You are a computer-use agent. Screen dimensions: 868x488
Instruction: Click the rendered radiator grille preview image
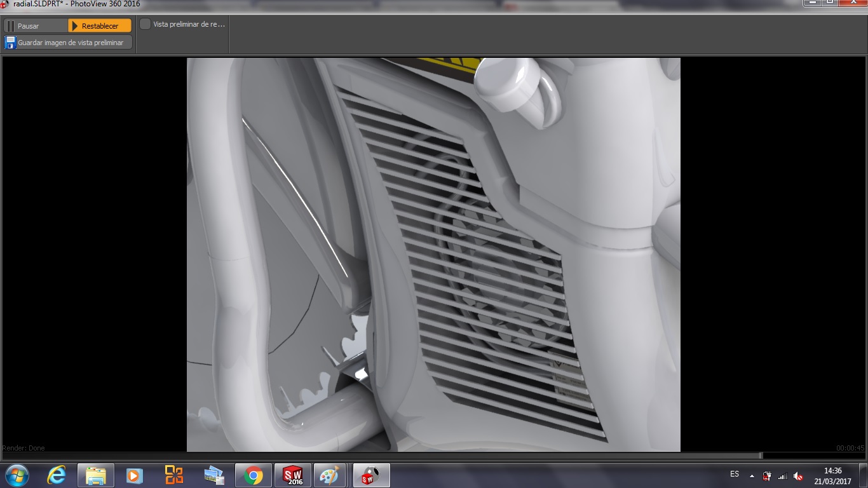433,254
